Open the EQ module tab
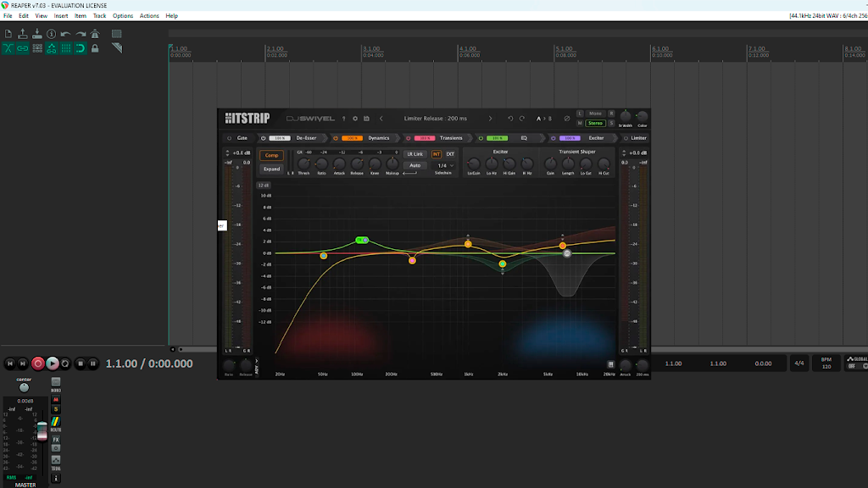The height and width of the screenshot is (488, 868). (524, 138)
